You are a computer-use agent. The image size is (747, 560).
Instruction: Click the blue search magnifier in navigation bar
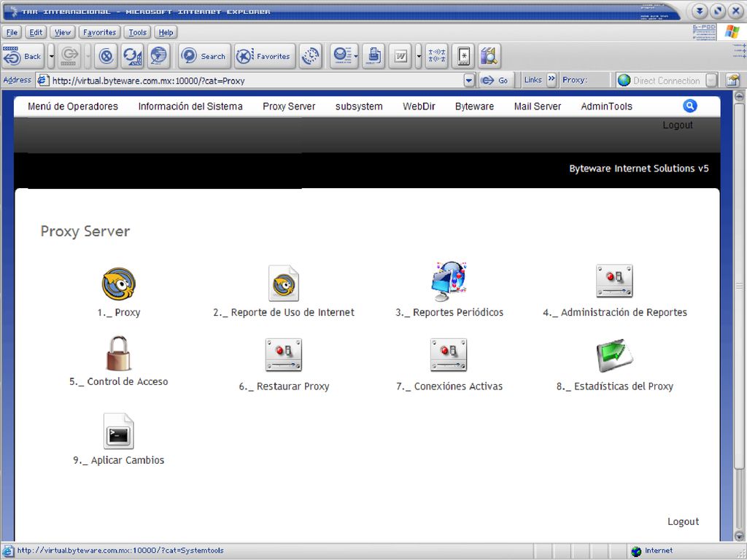pos(690,106)
